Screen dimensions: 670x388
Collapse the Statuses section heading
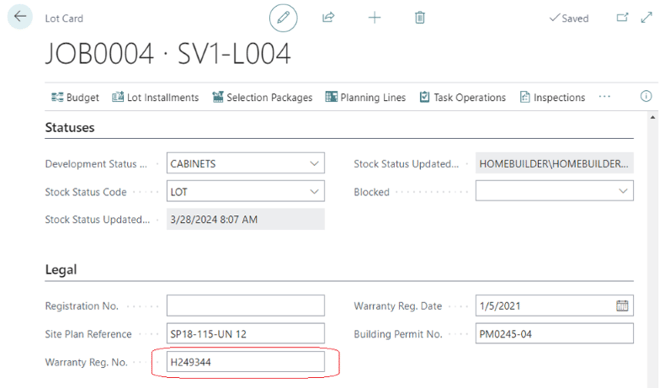pyautogui.click(x=70, y=127)
